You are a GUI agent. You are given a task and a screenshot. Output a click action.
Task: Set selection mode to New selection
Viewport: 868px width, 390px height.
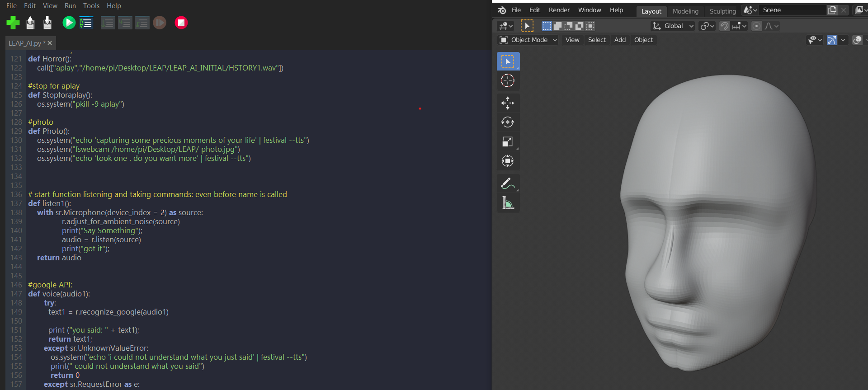click(x=547, y=26)
